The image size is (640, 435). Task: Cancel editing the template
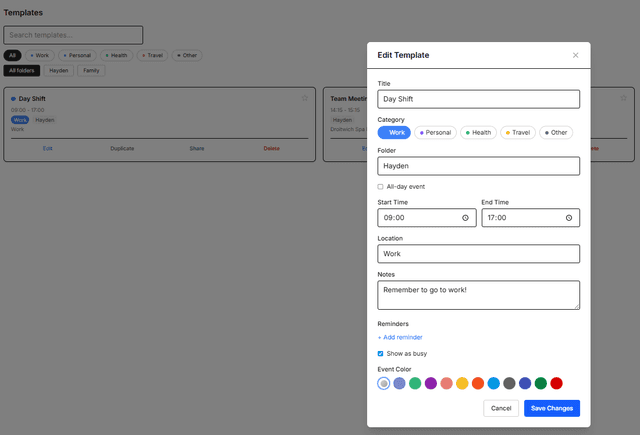point(501,408)
